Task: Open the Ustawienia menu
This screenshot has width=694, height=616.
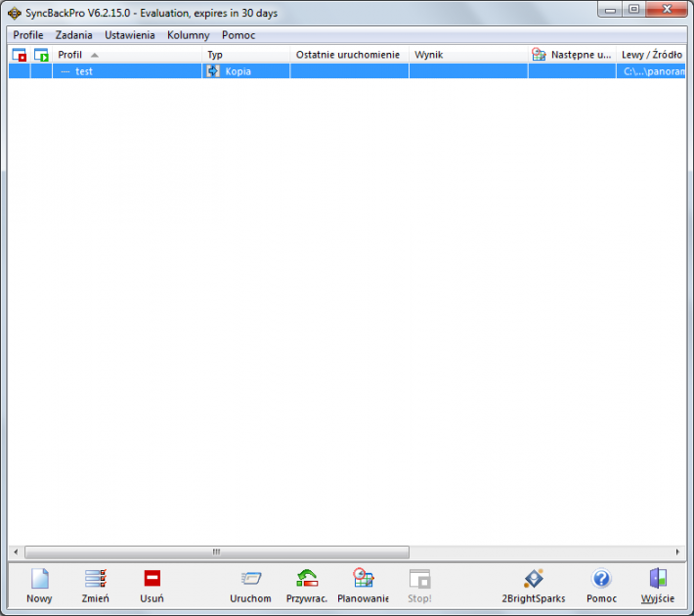Action: point(130,35)
